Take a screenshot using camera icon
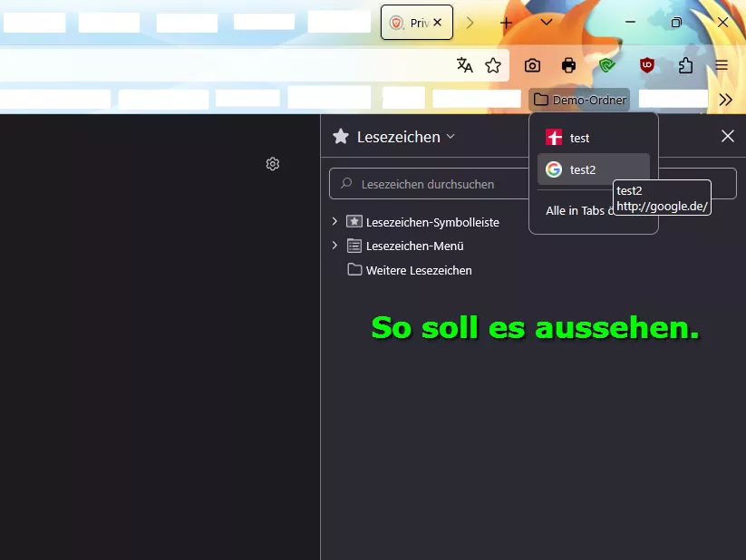Image resolution: width=746 pixels, height=560 pixels. click(x=532, y=65)
